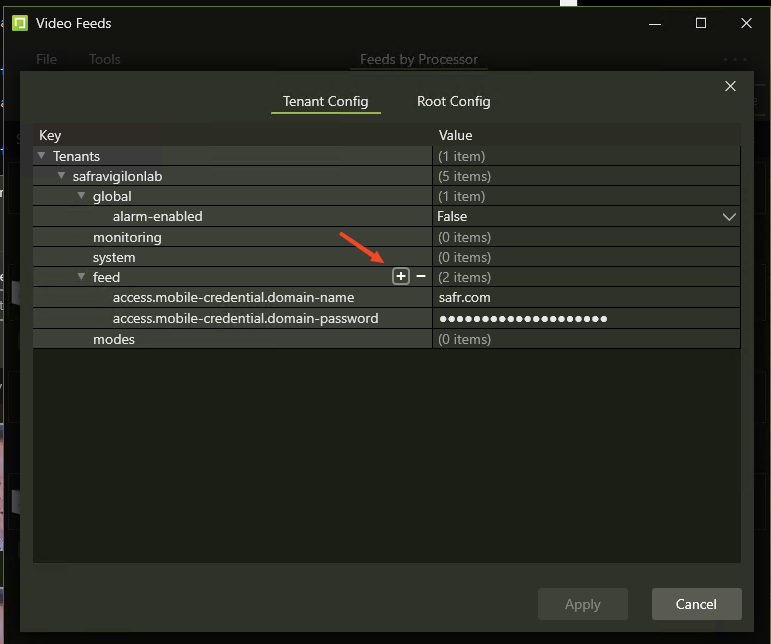771x644 pixels.
Task: Collapse the global tree node
Action: 81,196
